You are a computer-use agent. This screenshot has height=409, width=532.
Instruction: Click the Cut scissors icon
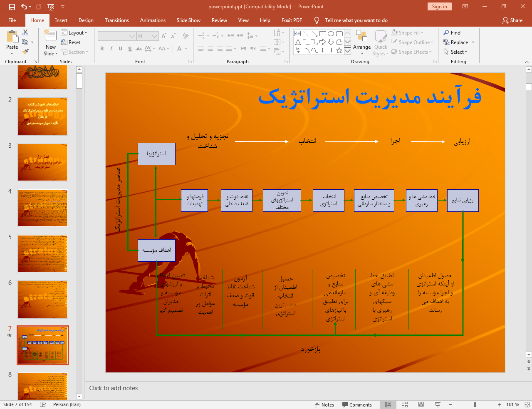tap(25, 32)
